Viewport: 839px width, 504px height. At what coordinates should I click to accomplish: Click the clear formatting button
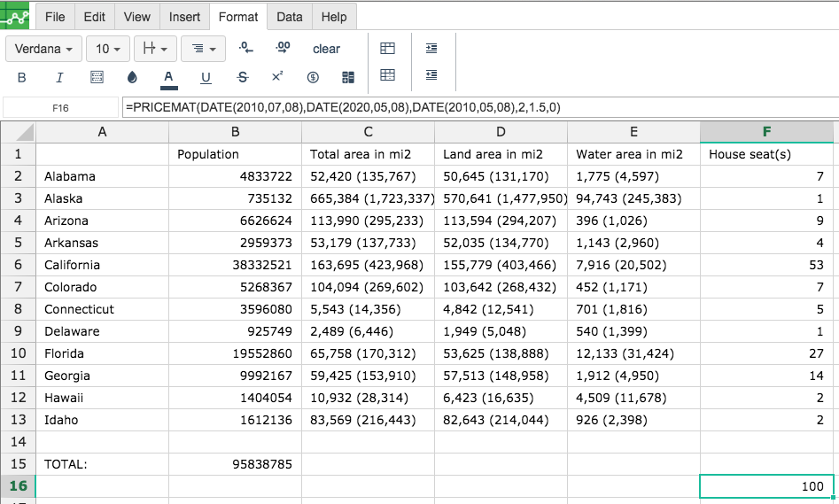[x=326, y=49]
